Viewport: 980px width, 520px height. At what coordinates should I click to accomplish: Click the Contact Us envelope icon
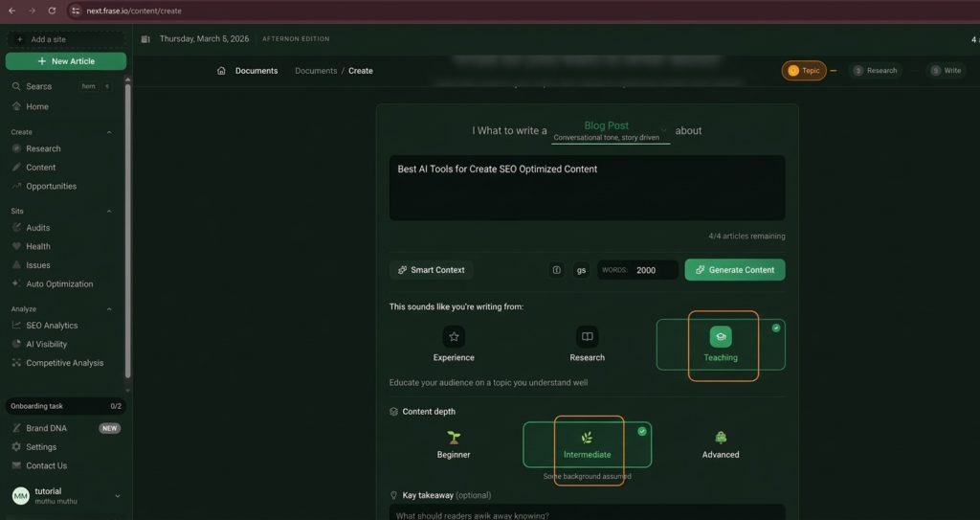(17, 465)
